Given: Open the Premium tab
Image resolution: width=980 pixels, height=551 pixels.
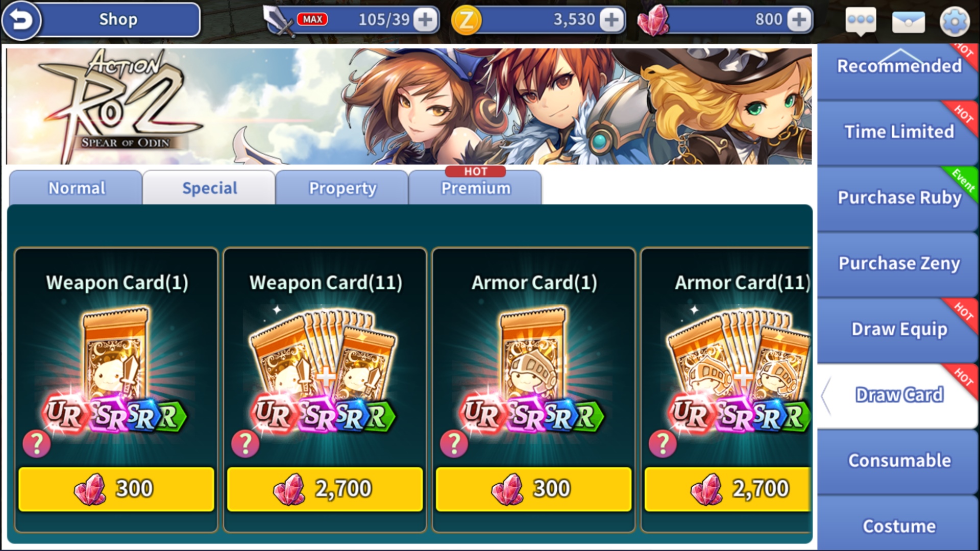Looking at the screenshot, I should 475,188.
